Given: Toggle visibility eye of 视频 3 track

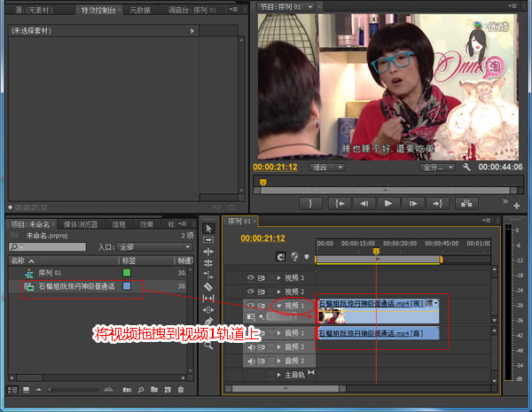Looking at the screenshot, I should tap(250, 277).
